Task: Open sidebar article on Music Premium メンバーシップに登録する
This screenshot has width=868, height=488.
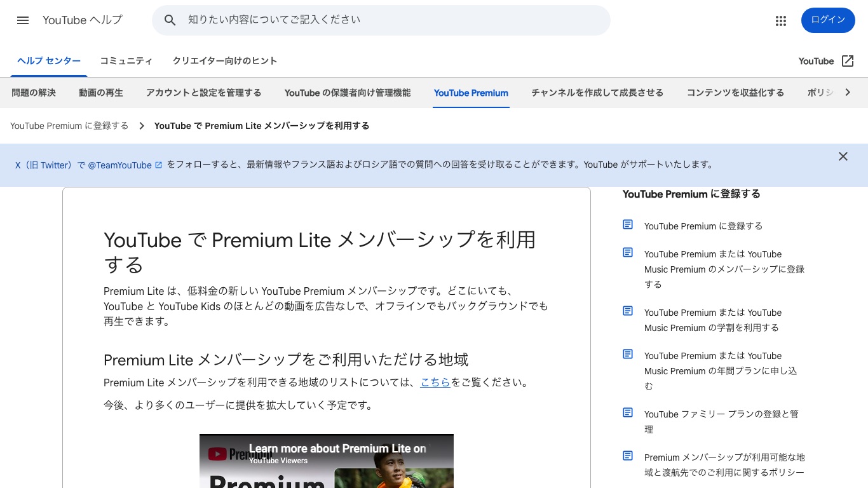Action: [x=724, y=269]
